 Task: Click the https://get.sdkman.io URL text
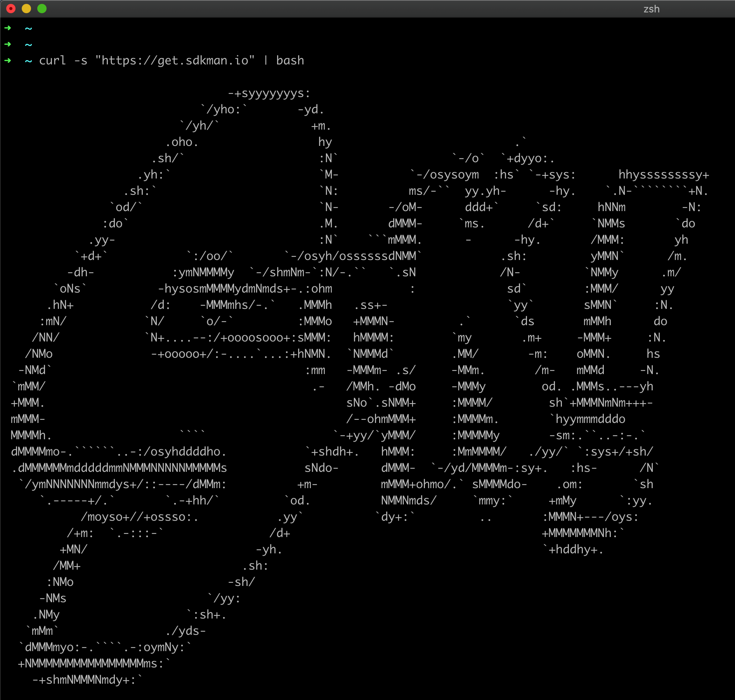[x=175, y=61]
